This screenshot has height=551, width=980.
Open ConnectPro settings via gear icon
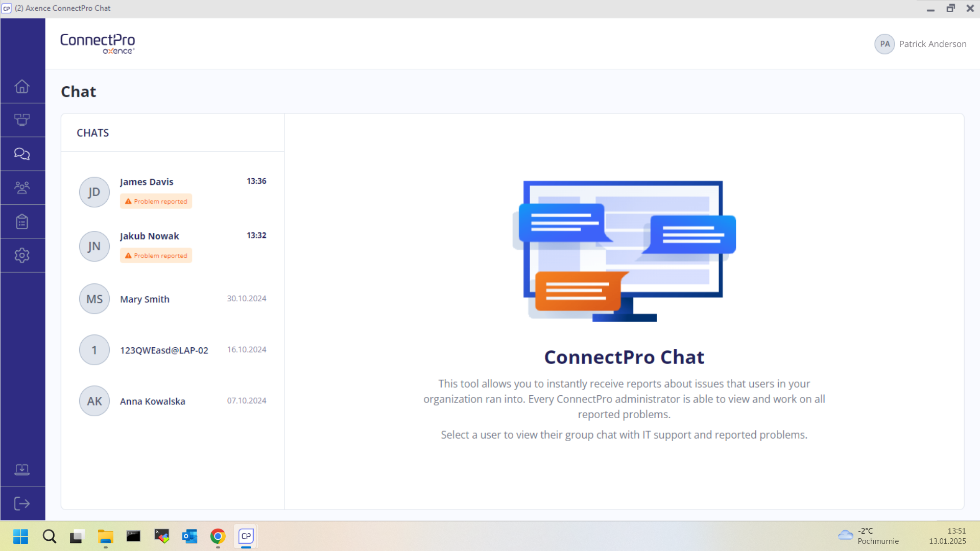22,255
